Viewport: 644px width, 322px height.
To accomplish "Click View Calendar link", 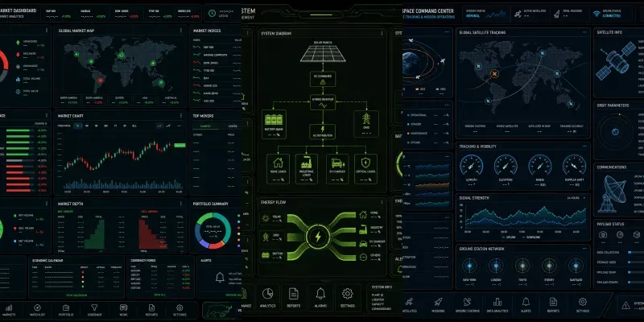I will tap(76, 295).
